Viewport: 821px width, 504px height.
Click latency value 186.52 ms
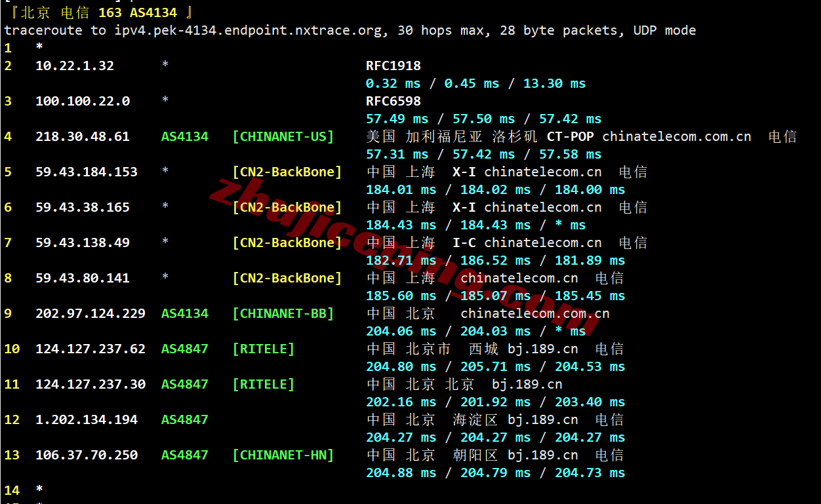[x=496, y=260]
